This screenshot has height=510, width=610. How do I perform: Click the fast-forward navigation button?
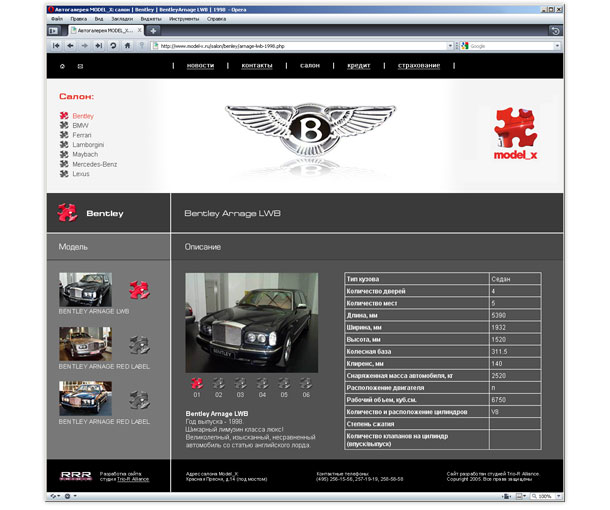click(99, 46)
